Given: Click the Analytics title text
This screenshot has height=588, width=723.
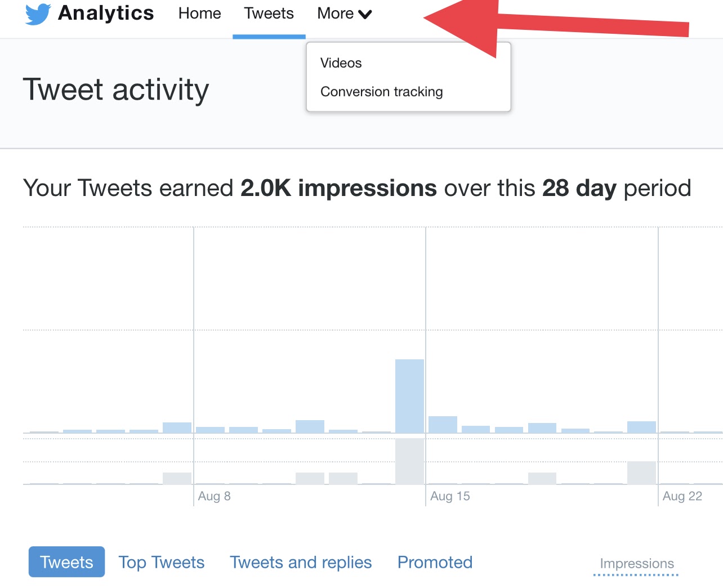Looking at the screenshot, I should pyautogui.click(x=105, y=14).
